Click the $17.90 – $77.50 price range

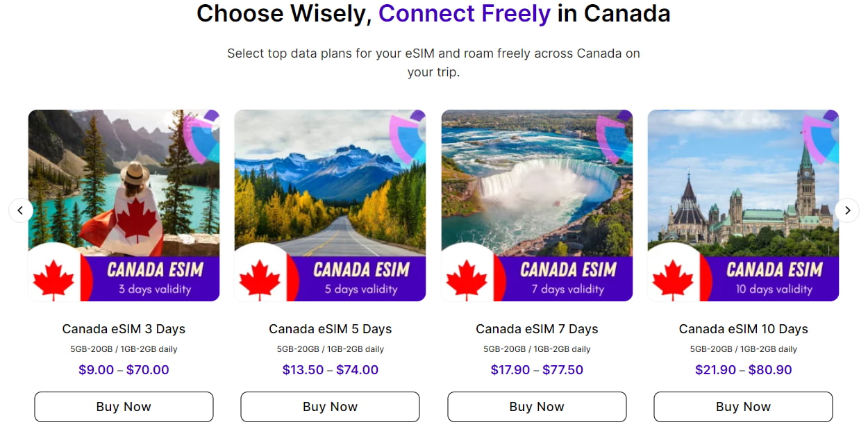[x=537, y=370]
